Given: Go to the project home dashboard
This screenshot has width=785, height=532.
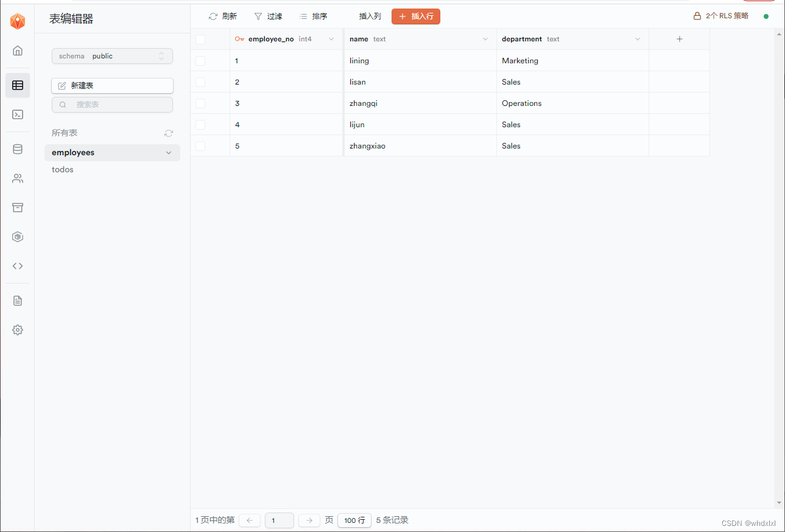Looking at the screenshot, I should point(17,51).
